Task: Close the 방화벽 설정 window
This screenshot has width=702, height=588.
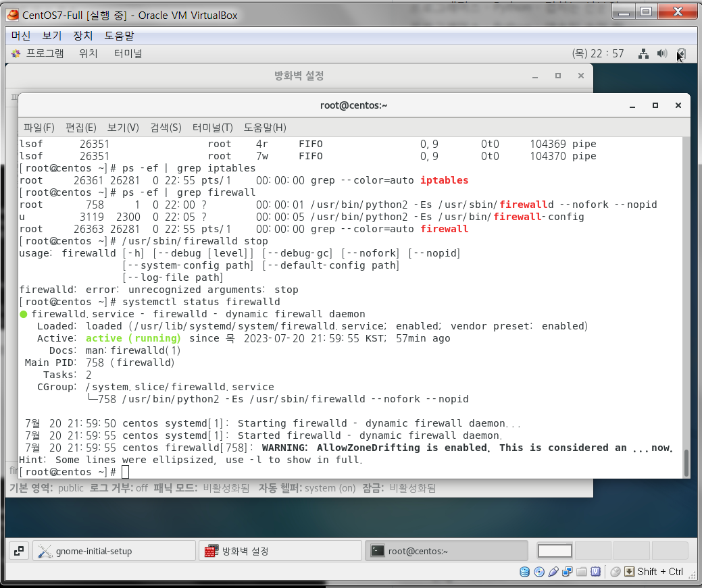Action: tap(580, 76)
